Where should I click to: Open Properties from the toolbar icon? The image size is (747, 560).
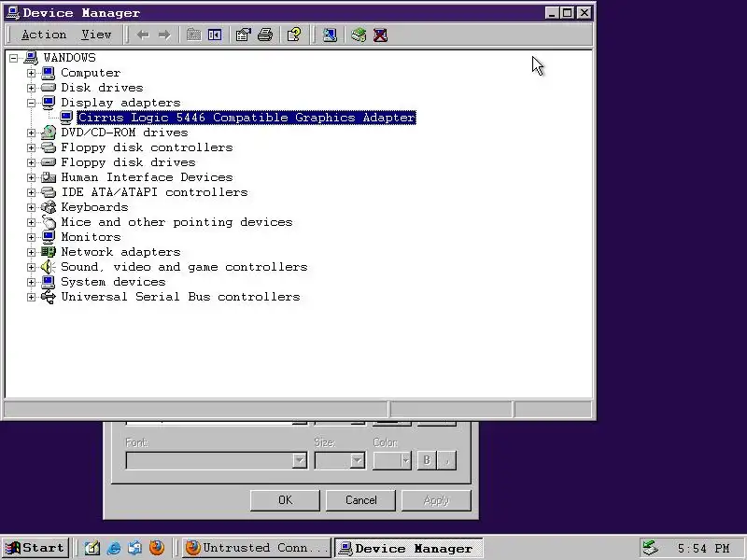(x=243, y=35)
